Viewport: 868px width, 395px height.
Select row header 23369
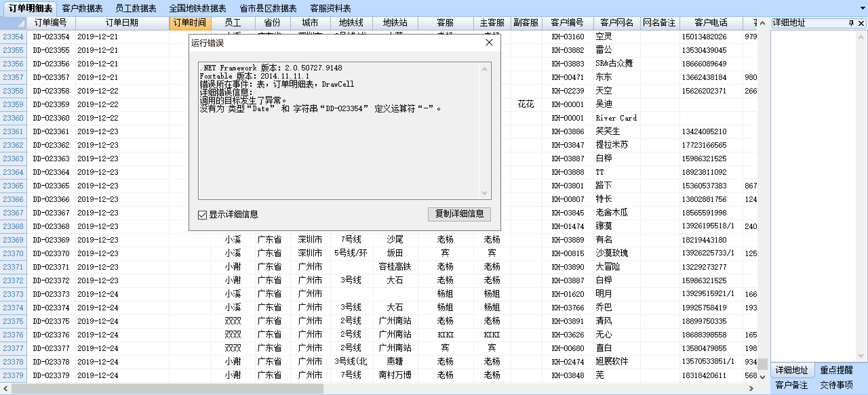coord(13,240)
